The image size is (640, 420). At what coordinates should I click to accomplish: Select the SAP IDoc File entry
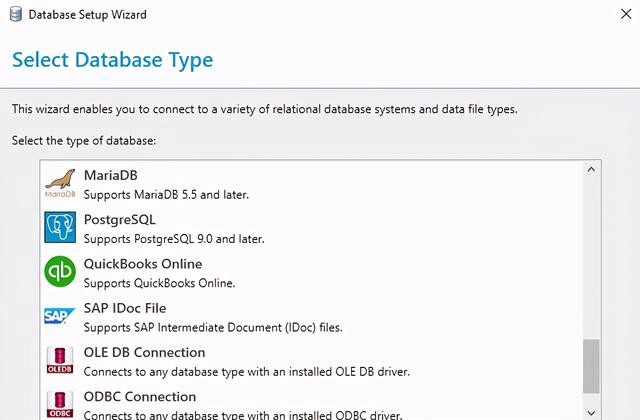pyautogui.click(x=312, y=316)
